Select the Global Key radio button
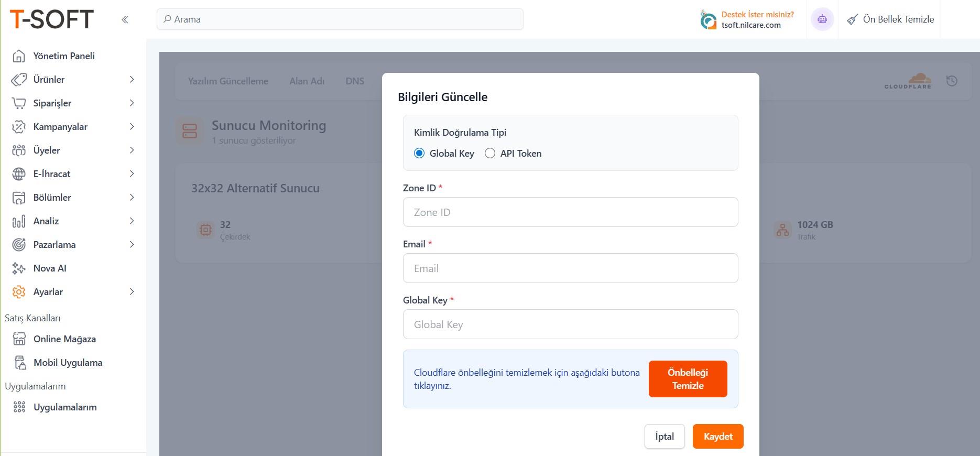980x456 pixels. pyautogui.click(x=419, y=154)
